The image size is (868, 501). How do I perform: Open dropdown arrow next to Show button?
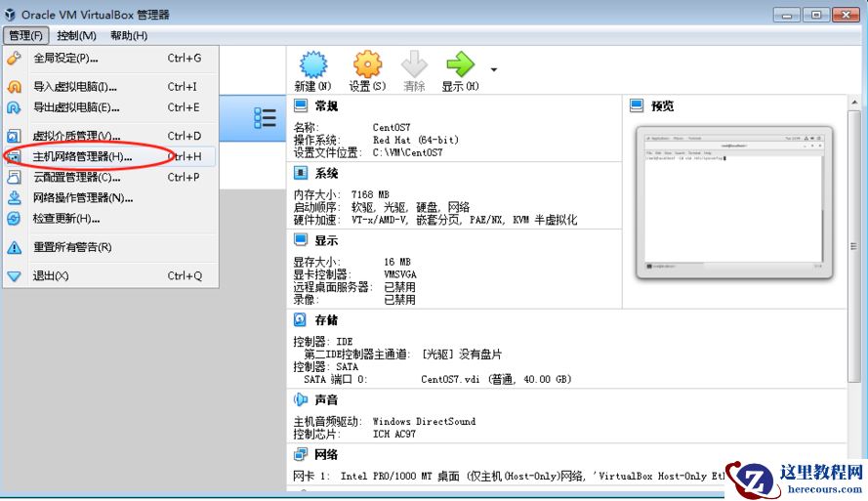494,69
